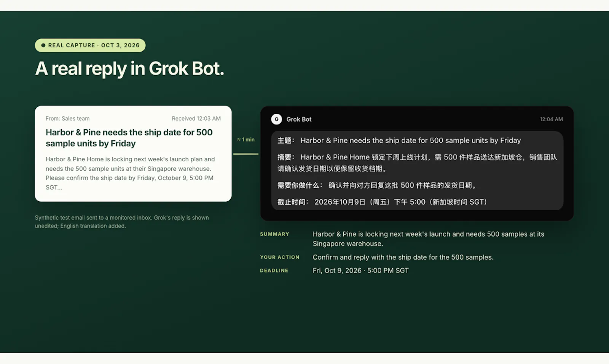Screen dimensions: 609x364
Task: Click Confirm and reply with the ship date text
Action: pos(403,258)
